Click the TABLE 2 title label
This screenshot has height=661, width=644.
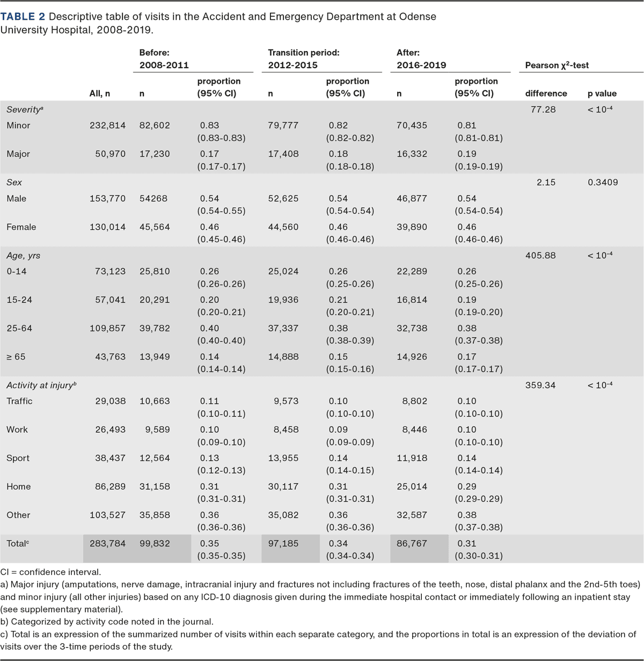(23, 17)
